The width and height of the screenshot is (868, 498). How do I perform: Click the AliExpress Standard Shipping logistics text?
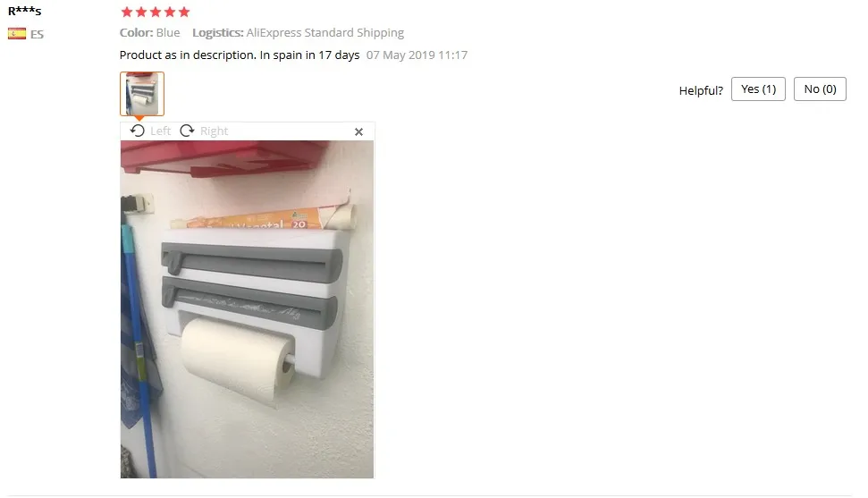pyautogui.click(x=325, y=33)
